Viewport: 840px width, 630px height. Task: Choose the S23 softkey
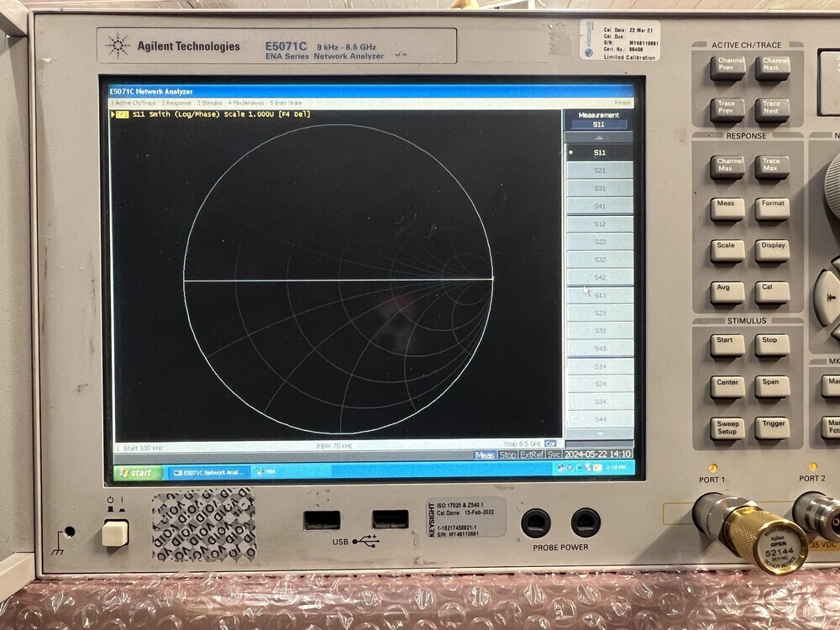click(600, 312)
